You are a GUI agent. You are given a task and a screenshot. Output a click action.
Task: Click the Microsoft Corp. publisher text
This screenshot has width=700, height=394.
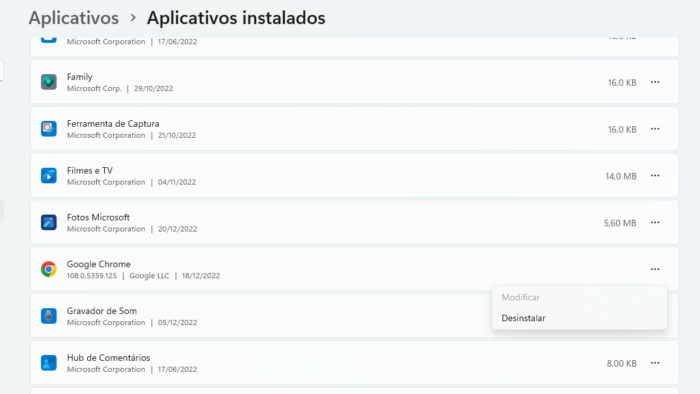94,88
